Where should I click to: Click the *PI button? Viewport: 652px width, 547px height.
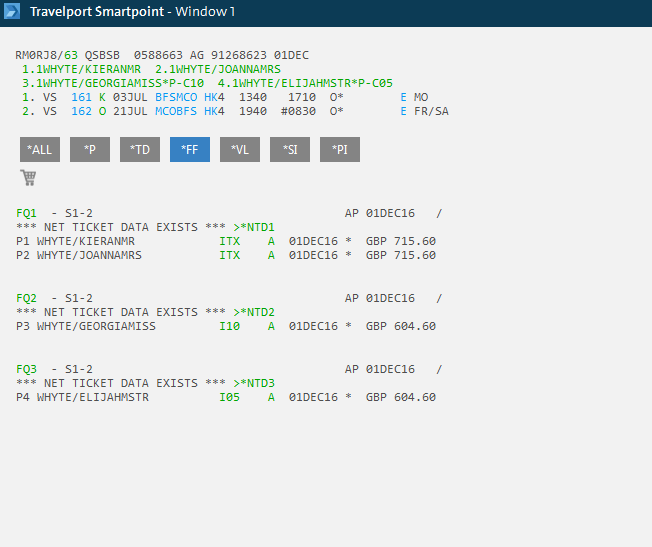click(x=340, y=149)
